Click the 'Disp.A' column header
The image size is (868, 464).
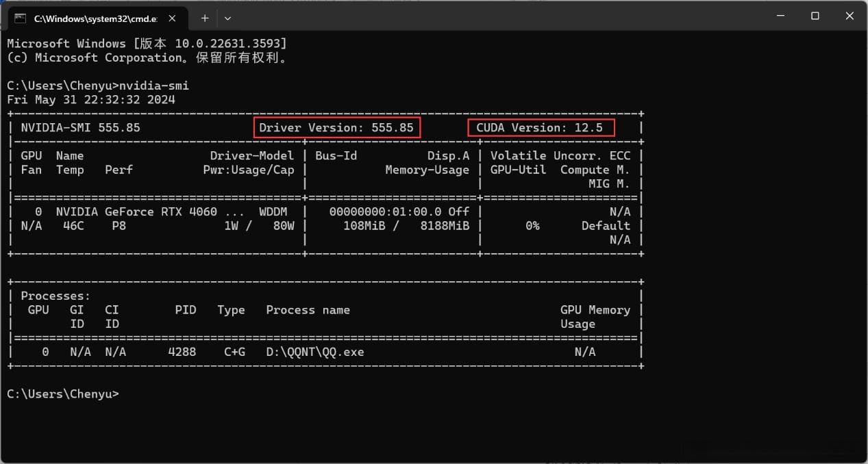(449, 155)
